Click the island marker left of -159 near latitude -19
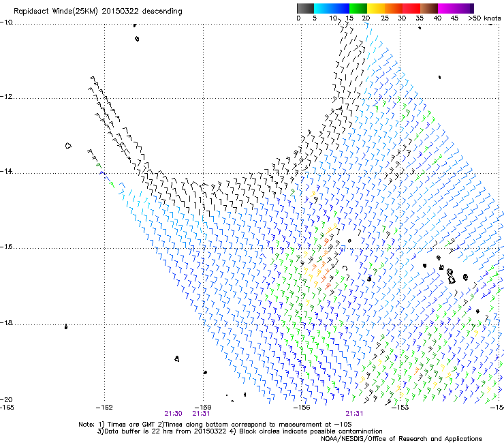Image resolution: width=504 pixels, height=443 pixels. [177, 358]
